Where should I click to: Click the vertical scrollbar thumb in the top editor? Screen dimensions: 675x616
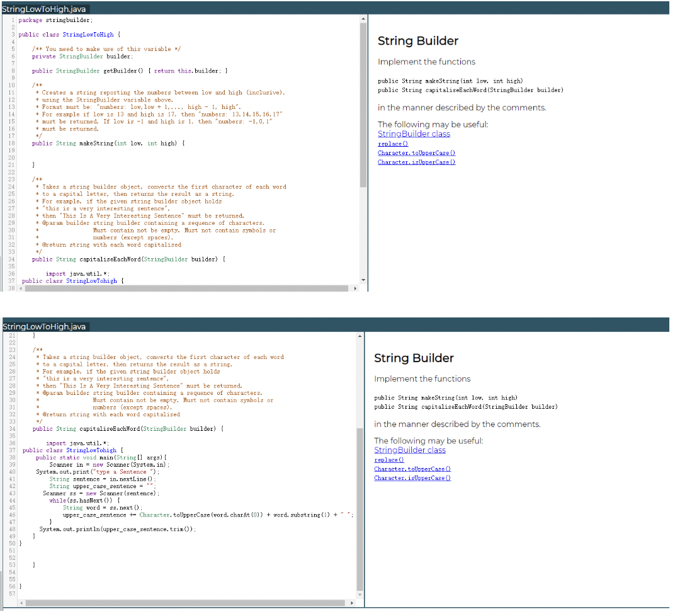pos(363,105)
